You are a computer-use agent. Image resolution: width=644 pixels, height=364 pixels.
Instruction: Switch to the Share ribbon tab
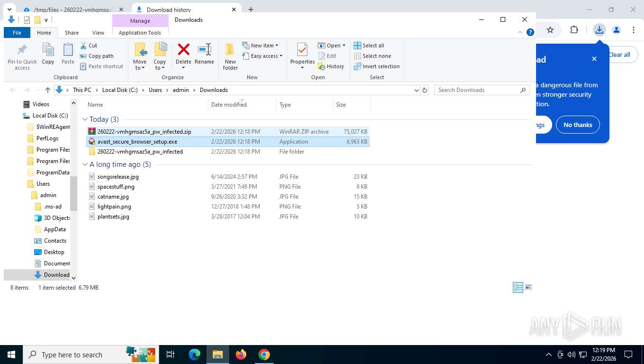pos(72,33)
